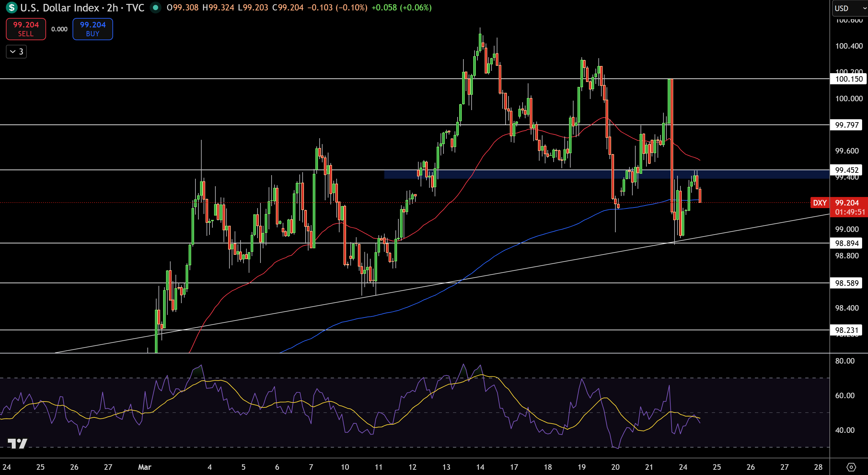The width and height of the screenshot is (868, 475).
Task: Click 98.400 on the price axis
Action: (847, 307)
